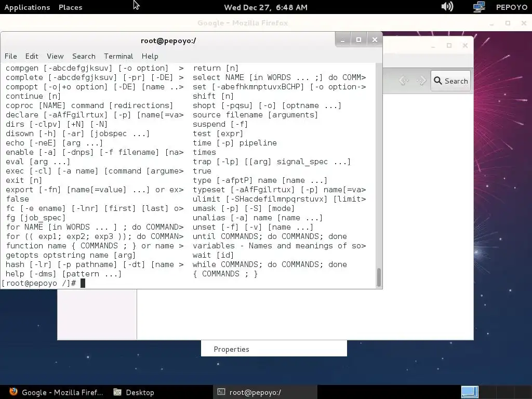The width and height of the screenshot is (532, 399).
Task: Switch to the Desktop taskbar item
Action: tap(134, 392)
